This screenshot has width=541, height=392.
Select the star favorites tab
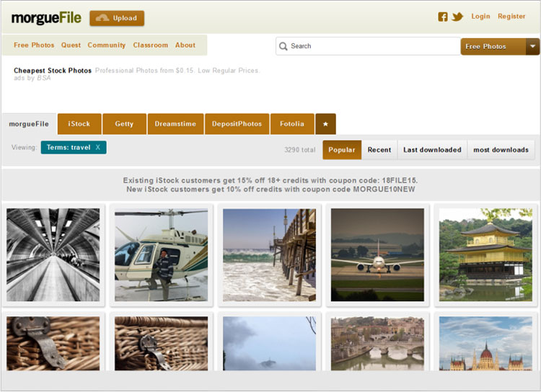[x=325, y=124]
